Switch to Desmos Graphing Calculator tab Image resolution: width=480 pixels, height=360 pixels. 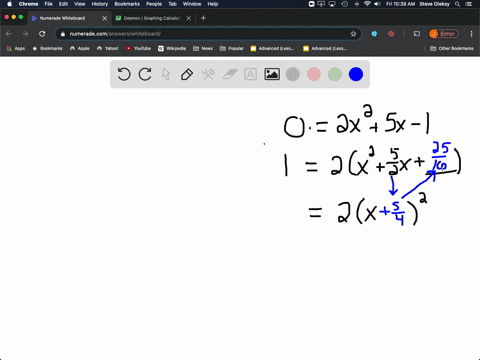pyautogui.click(x=152, y=18)
